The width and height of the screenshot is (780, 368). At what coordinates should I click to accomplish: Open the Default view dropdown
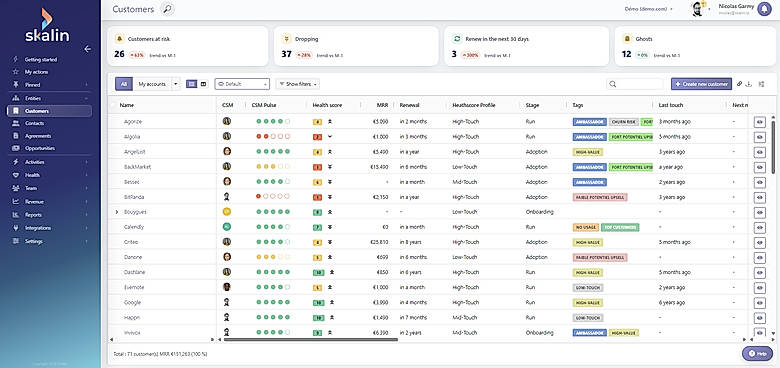pyautogui.click(x=242, y=84)
